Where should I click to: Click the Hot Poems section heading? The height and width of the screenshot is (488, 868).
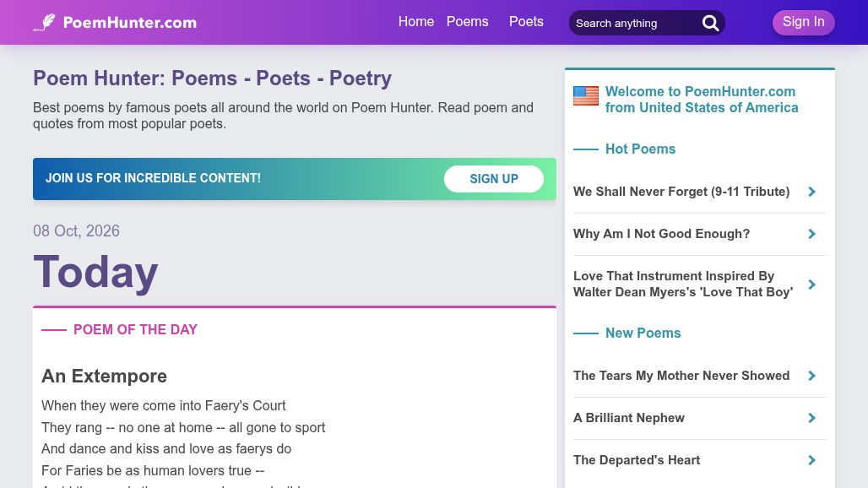point(641,149)
